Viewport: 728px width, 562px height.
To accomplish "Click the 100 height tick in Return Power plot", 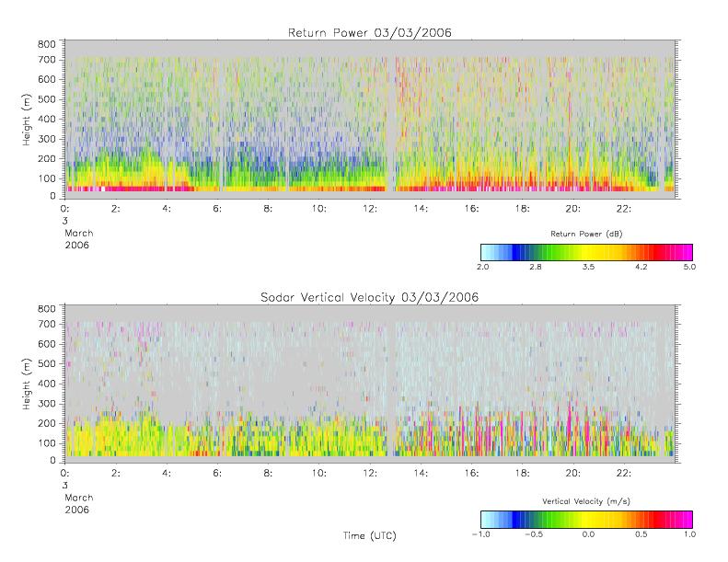I will 46,178.
